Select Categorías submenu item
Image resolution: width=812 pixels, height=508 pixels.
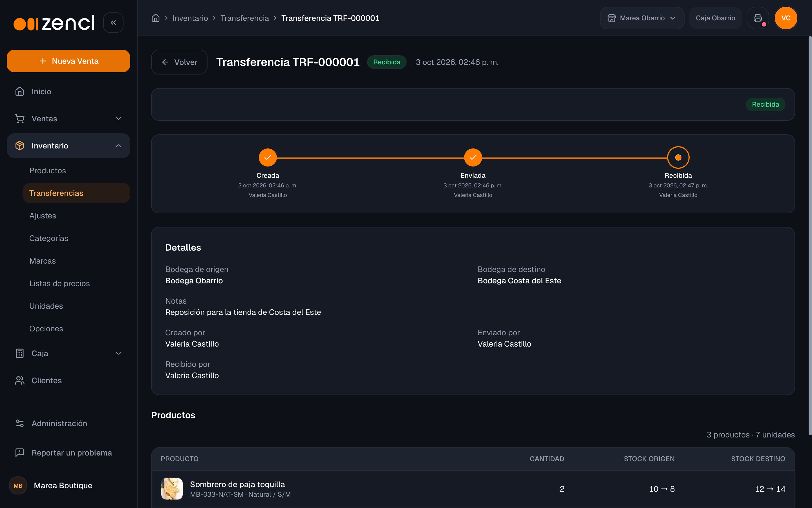(x=76, y=238)
